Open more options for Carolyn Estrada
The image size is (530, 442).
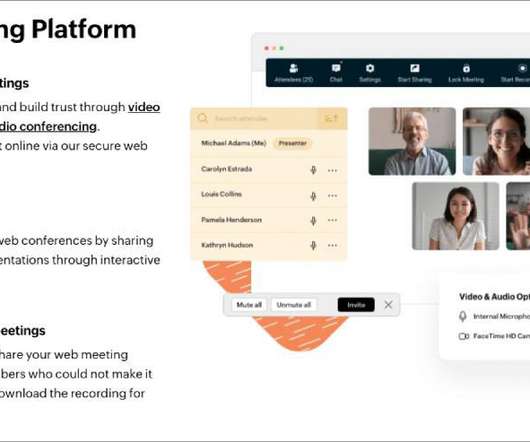click(333, 171)
